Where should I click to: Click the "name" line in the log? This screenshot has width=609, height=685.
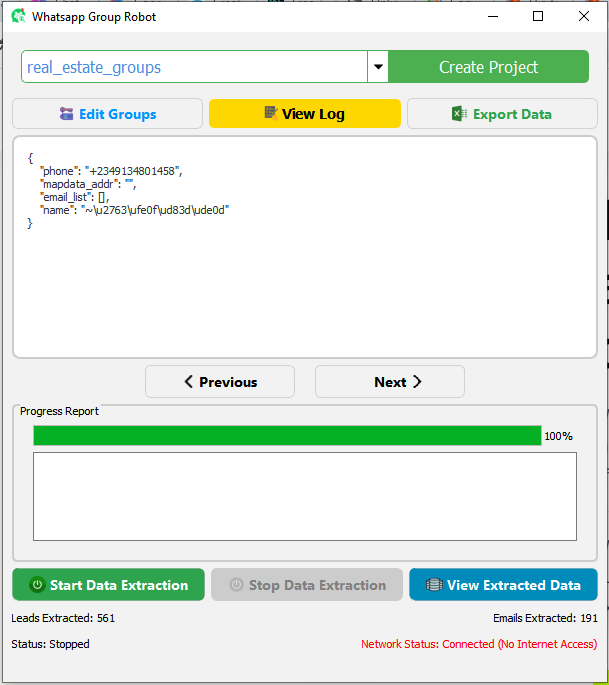(134, 210)
